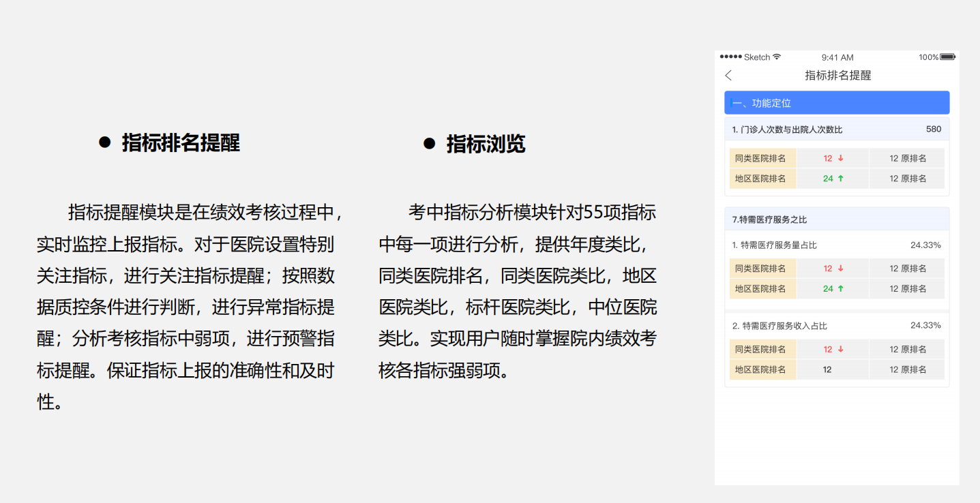Click the 指标浏览 bullet heading
The width and height of the screenshot is (980, 503).
pos(486,144)
